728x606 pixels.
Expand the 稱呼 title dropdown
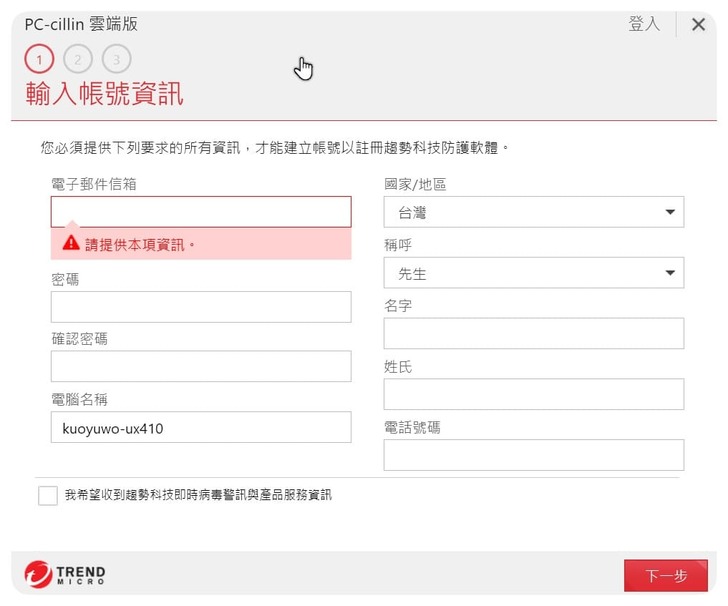pyautogui.click(x=534, y=273)
